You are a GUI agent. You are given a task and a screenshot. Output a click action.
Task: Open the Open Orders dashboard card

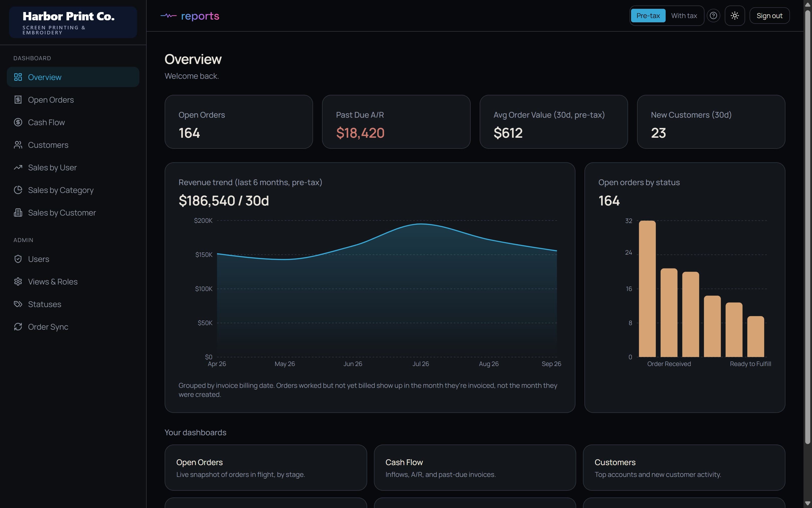click(266, 467)
